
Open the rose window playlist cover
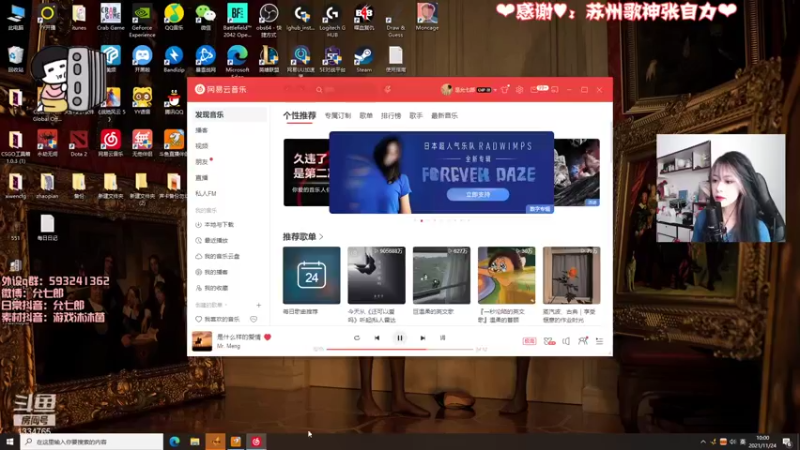pyautogui.click(x=571, y=275)
